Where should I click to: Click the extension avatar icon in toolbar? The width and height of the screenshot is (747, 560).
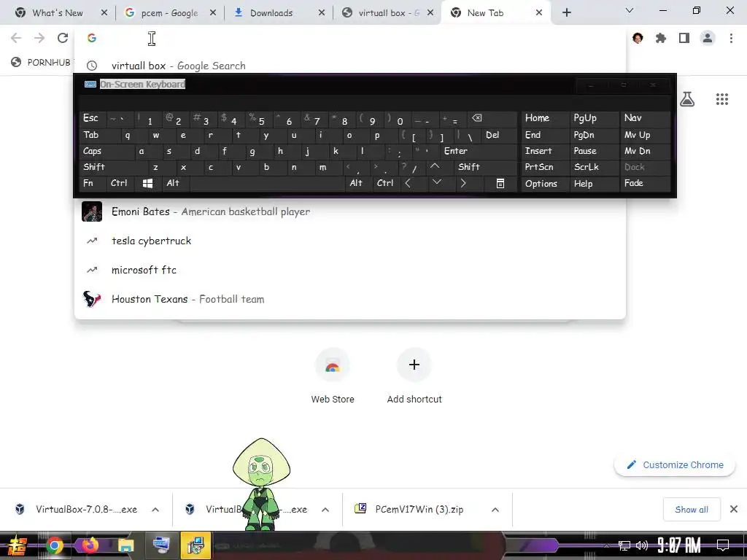click(x=638, y=38)
